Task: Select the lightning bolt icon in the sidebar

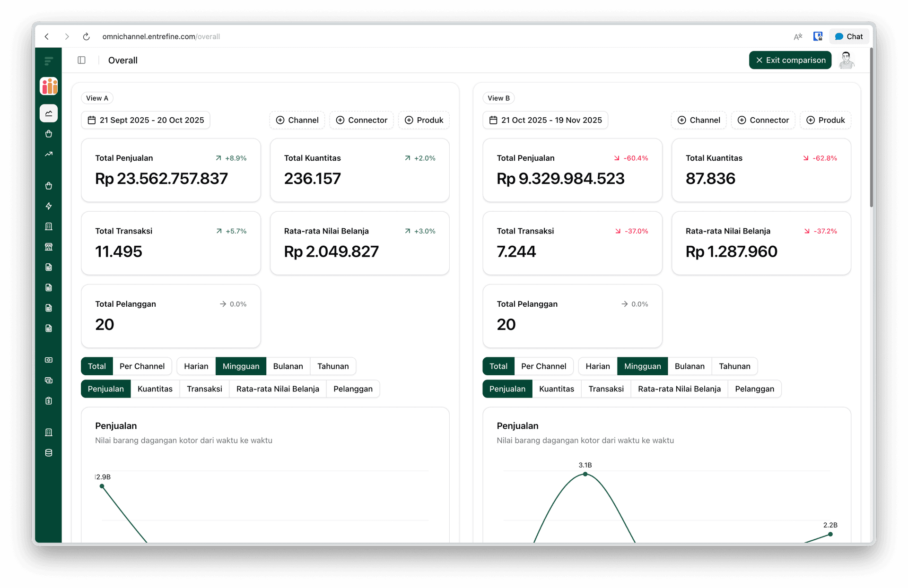Action: (x=49, y=206)
